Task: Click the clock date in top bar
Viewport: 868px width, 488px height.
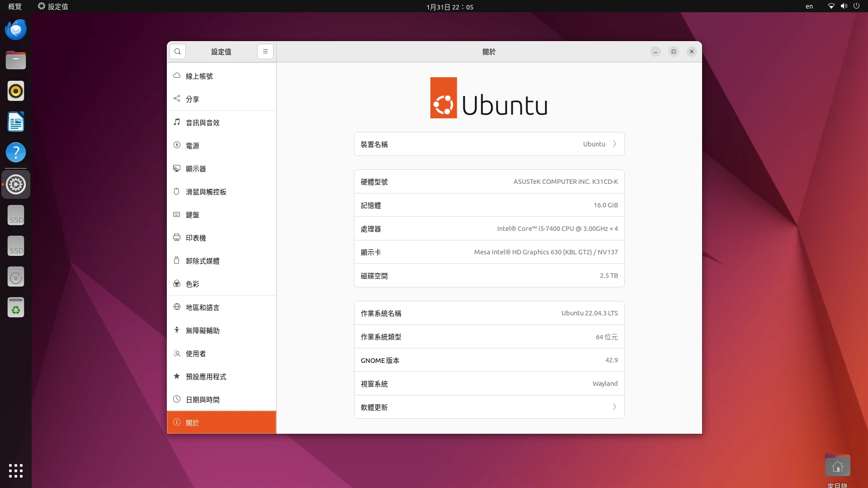Action: click(x=449, y=7)
